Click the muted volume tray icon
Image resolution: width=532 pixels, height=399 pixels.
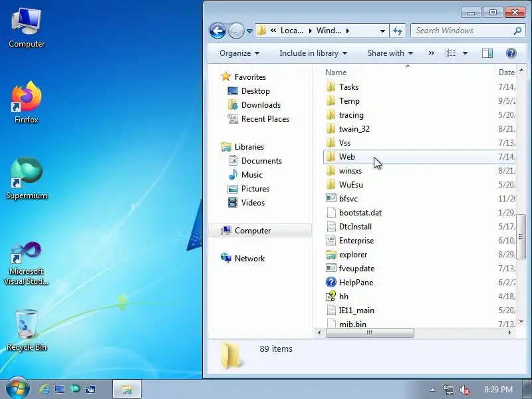coord(464,390)
